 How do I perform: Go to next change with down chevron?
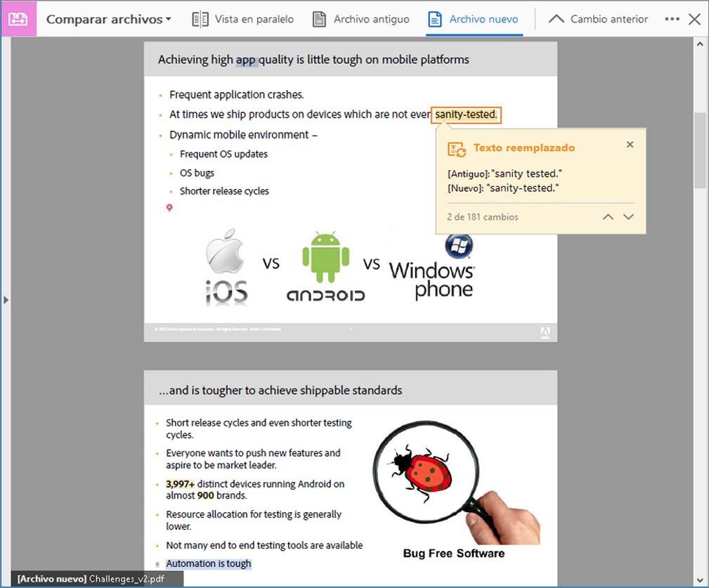pos(629,217)
